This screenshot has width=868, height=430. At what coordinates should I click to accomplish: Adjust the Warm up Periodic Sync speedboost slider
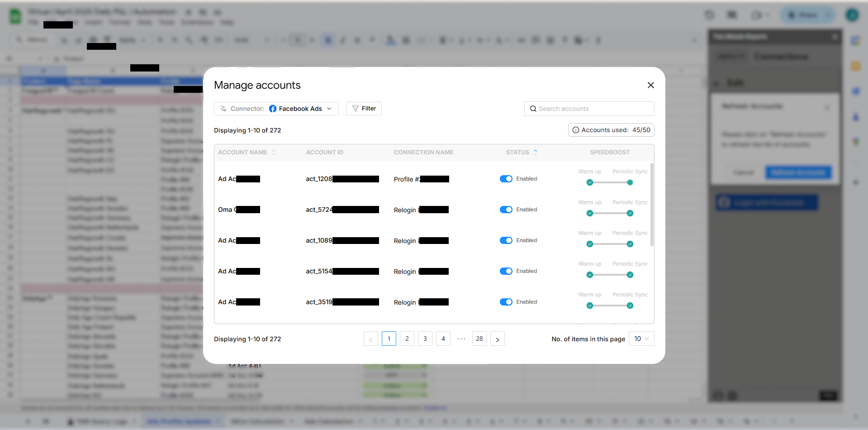coord(610,182)
